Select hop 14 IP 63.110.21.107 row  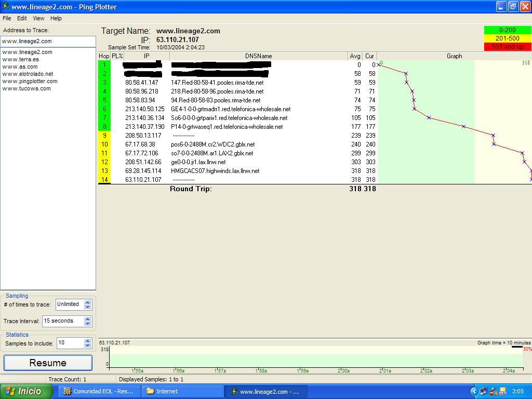(x=143, y=179)
